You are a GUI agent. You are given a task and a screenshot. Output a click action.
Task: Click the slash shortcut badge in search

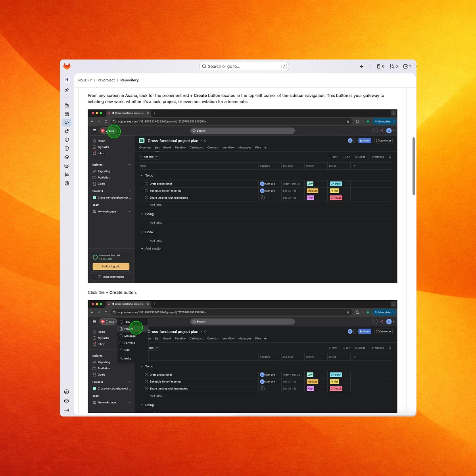(284, 66)
